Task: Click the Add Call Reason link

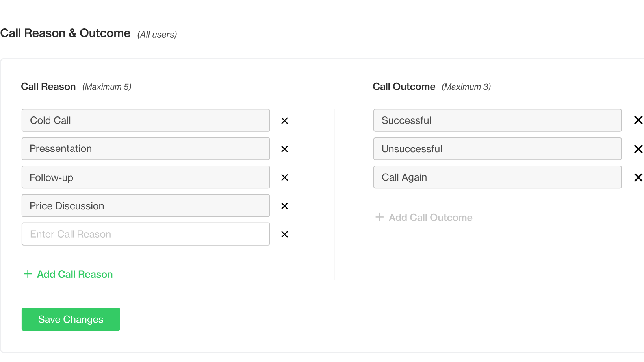Action: [x=74, y=274]
